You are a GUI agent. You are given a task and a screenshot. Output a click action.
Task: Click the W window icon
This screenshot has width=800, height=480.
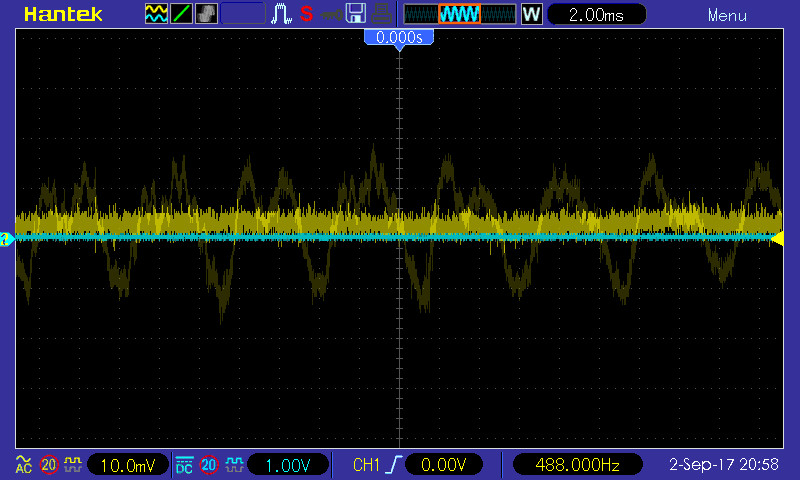click(x=531, y=14)
